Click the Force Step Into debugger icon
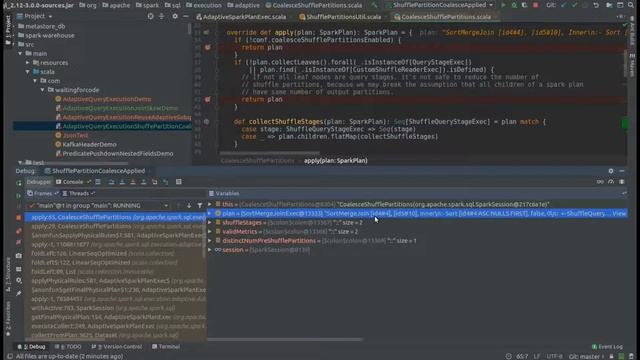Image resolution: width=640 pixels, height=360 pixels. [x=133, y=182]
